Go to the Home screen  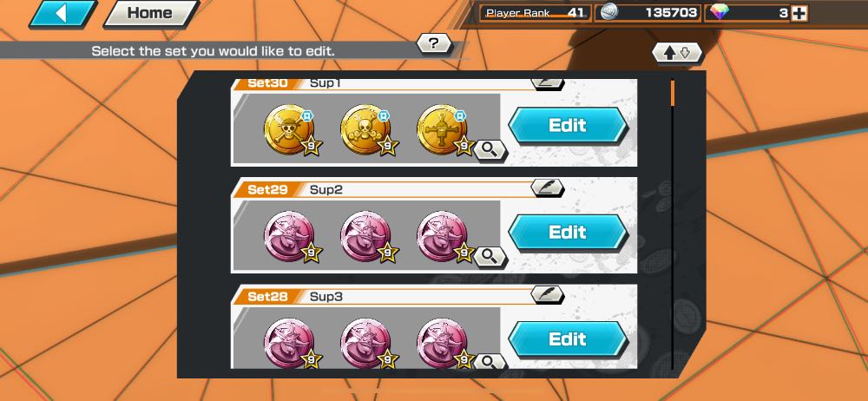(x=151, y=13)
